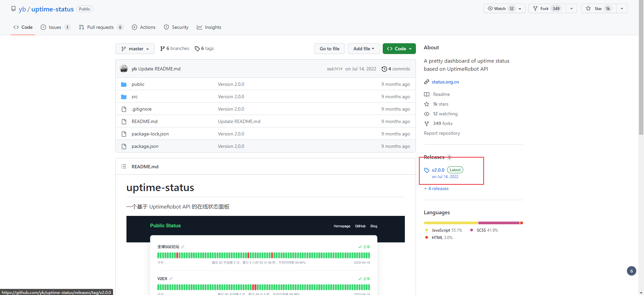Screen dimensions: 644x295
Task: Visit the status.org.cn website link
Action: pos(445,82)
